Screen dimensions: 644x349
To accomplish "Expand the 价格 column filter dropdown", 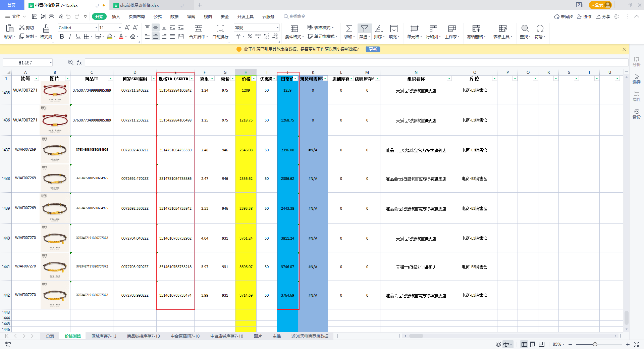I will 254,79.
